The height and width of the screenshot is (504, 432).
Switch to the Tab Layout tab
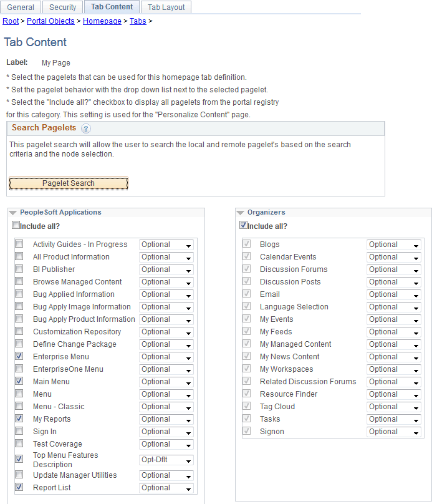166,7
